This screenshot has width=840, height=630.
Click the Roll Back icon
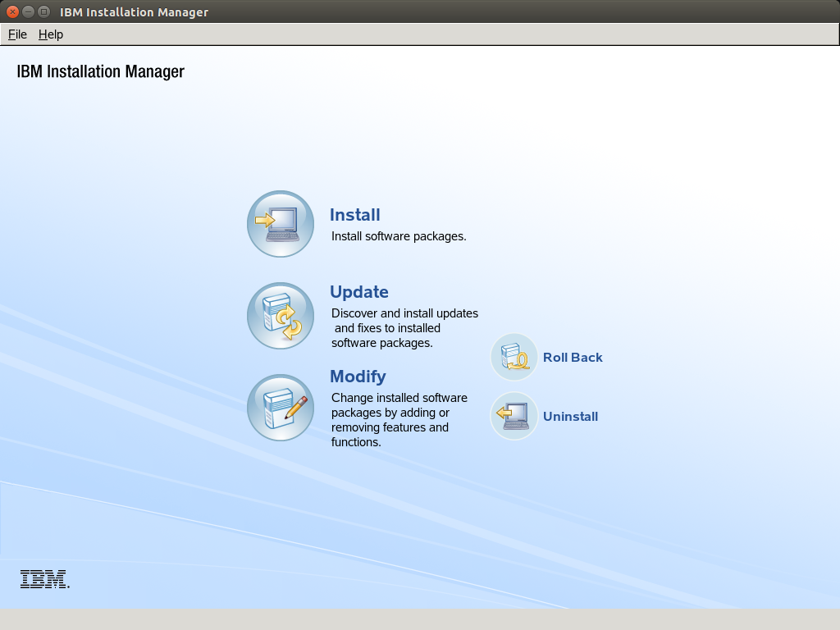(x=514, y=358)
